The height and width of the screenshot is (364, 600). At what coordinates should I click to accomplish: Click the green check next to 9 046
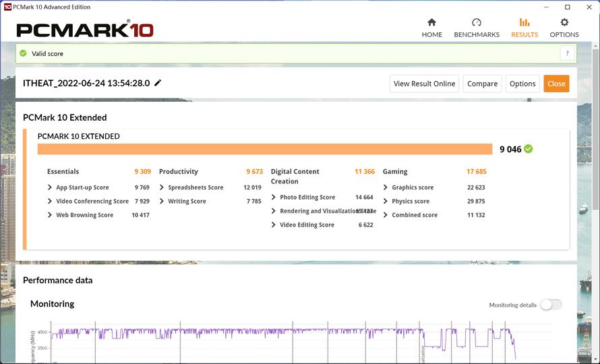point(529,149)
